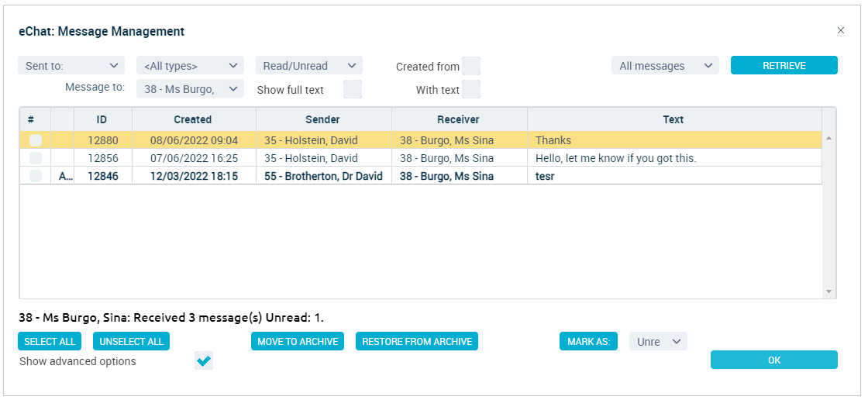The height and width of the screenshot is (400, 868).
Task: Sort by the Created column header
Action: click(194, 119)
